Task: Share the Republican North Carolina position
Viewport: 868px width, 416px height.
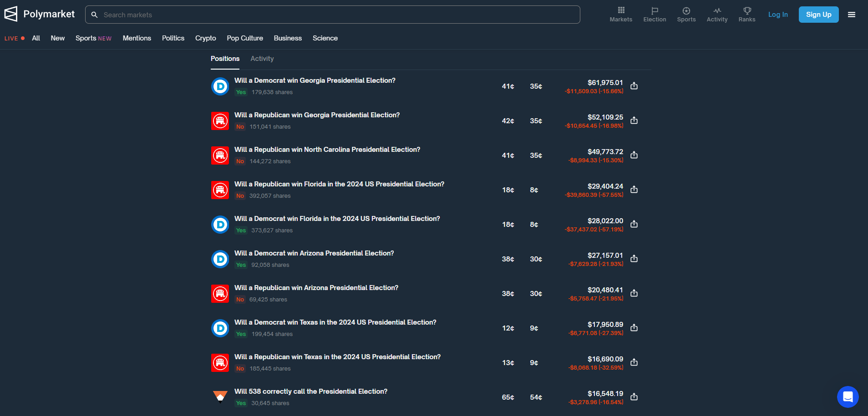Action: (634, 155)
